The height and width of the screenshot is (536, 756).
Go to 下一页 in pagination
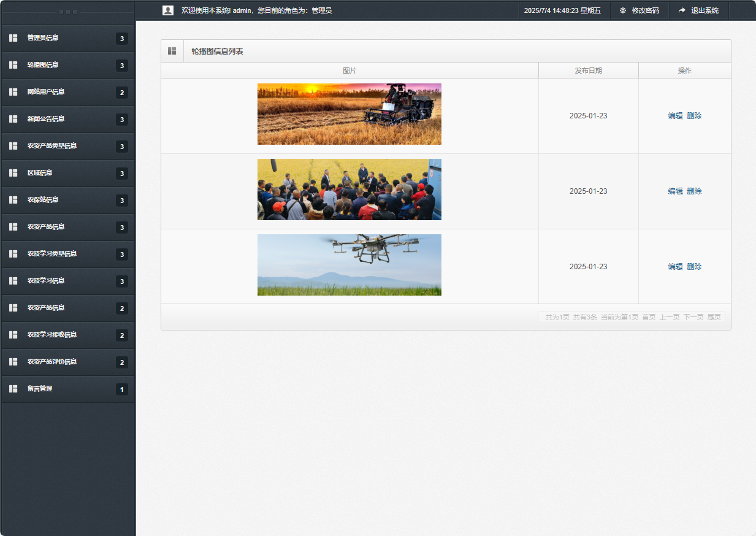(693, 317)
